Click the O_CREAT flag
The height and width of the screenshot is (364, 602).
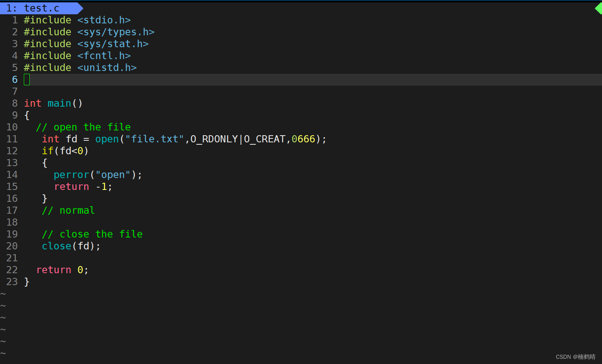pyautogui.click(x=265, y=139)
